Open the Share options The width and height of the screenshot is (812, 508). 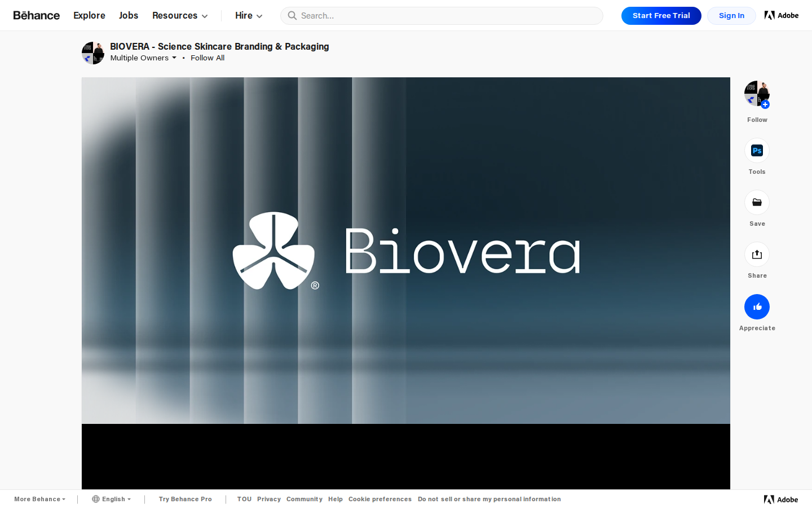(757, 254)
